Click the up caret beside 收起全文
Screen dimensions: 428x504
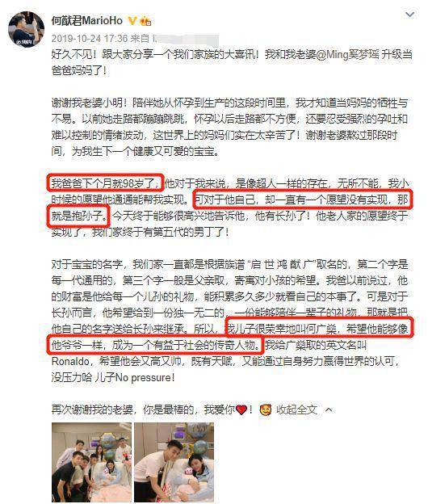click(x=329, y=409)
